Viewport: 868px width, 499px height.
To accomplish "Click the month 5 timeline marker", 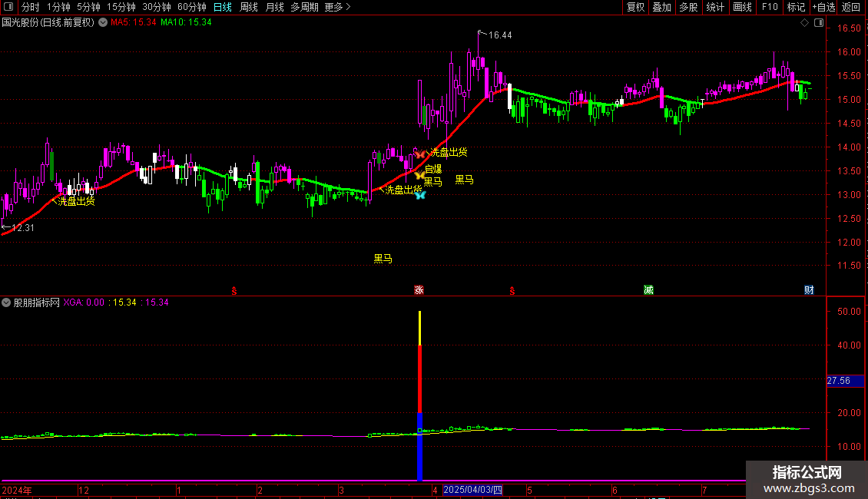I will click(x=529, y=490).
